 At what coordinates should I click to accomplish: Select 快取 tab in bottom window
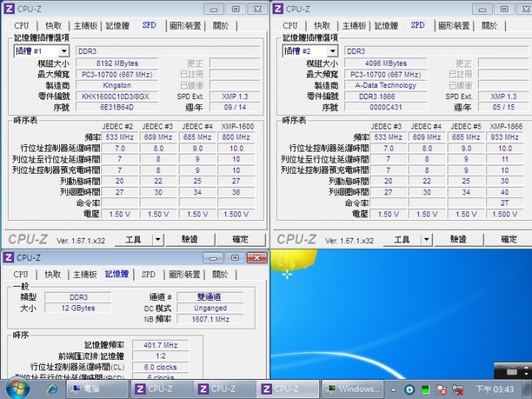click(52, 274)
